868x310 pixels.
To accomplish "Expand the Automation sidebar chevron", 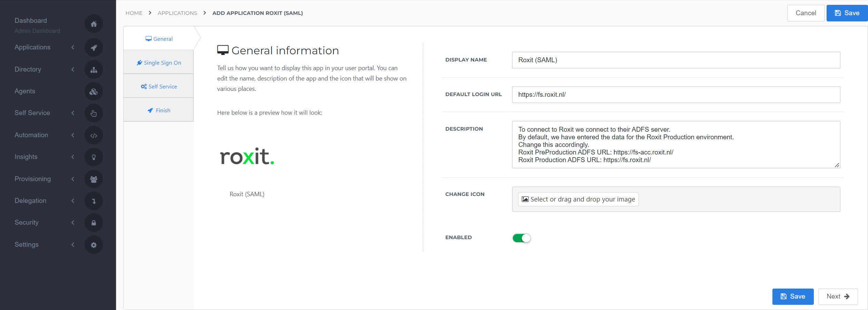I will (x=73, y=135).
